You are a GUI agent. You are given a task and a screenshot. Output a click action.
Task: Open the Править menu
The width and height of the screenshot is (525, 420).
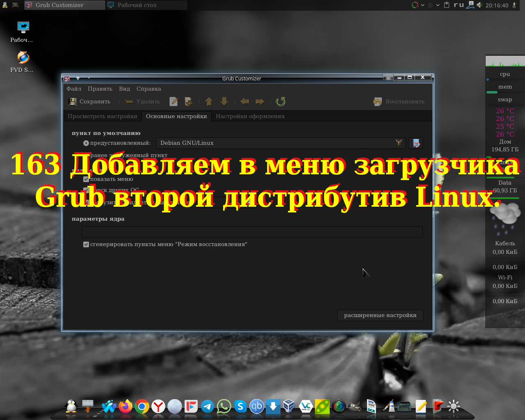100,89
